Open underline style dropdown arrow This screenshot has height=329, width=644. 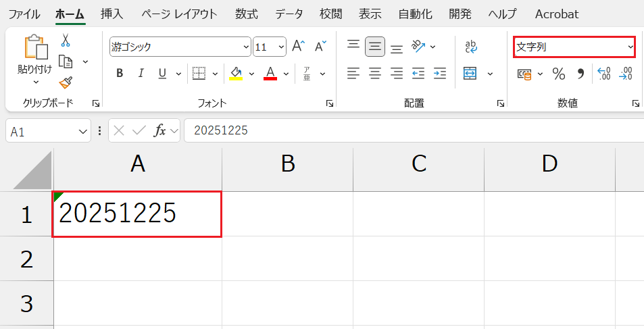[x=178, y=74]
